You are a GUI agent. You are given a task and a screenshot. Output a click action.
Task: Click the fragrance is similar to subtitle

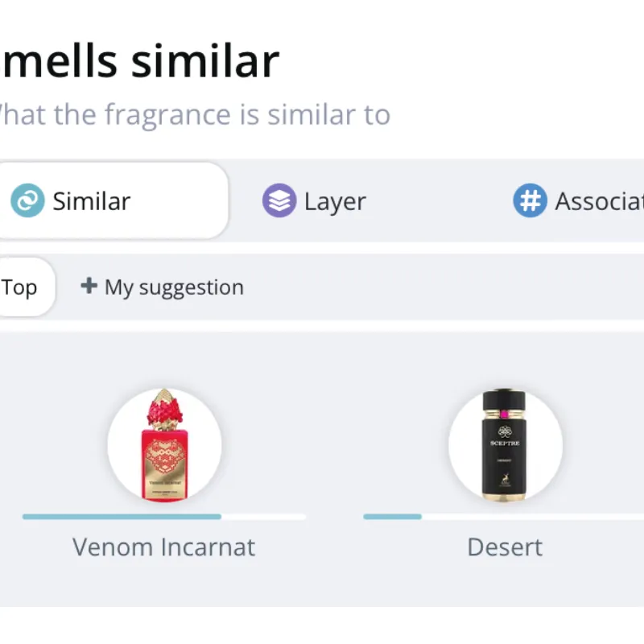tap(193, 114)
